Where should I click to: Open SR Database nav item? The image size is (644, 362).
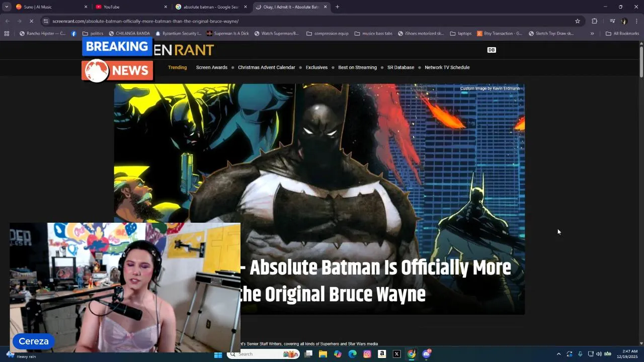pyautogui.click(x=400, y=67)
